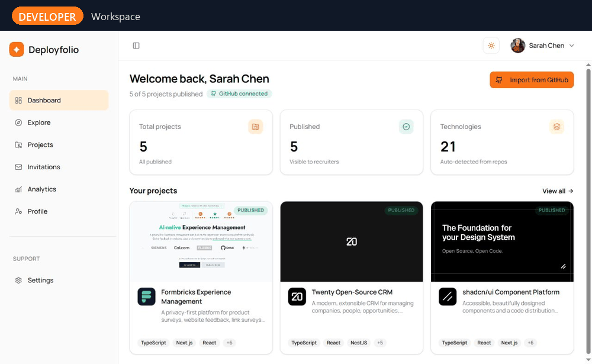The height and width of the screenshot is (364, 592).
Task: Open the Dashboard menu item
Action: (x=59, y=100)
